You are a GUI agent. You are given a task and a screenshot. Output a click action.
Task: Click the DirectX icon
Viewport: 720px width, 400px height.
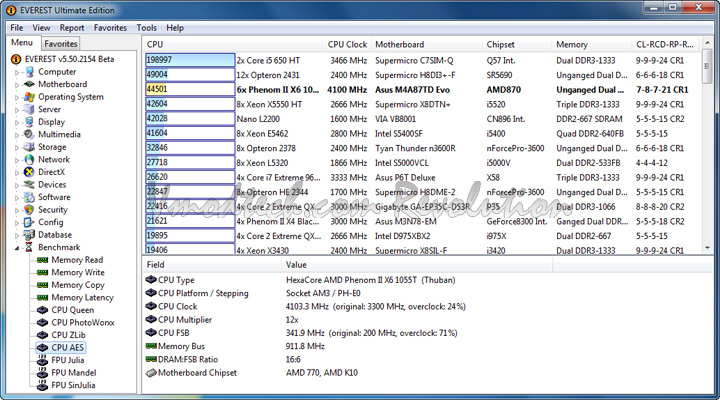(x=29, y=172)
